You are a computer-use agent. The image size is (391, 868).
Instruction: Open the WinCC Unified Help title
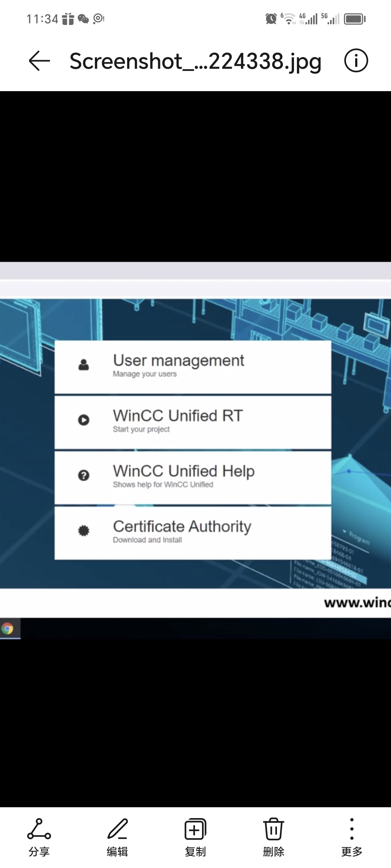(x=184, y=471)
